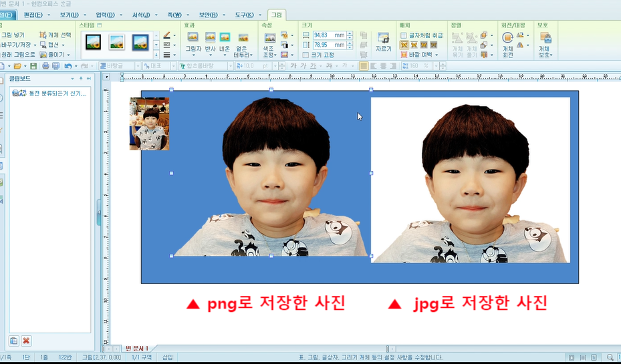Toggle underline 가 formatting button
The width and height of the screenshot is (621, 364).
[x=314, y=66]
